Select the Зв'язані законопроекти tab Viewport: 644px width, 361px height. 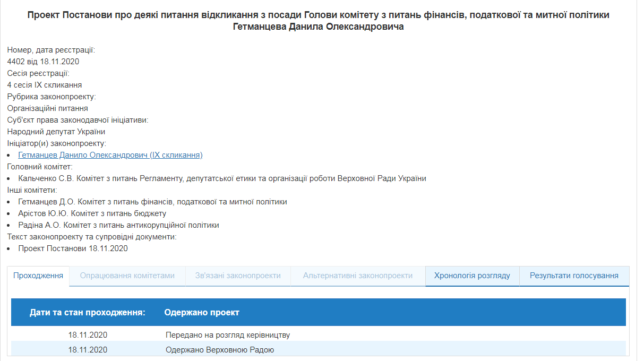pyautogui.click(x=237, y=276)
